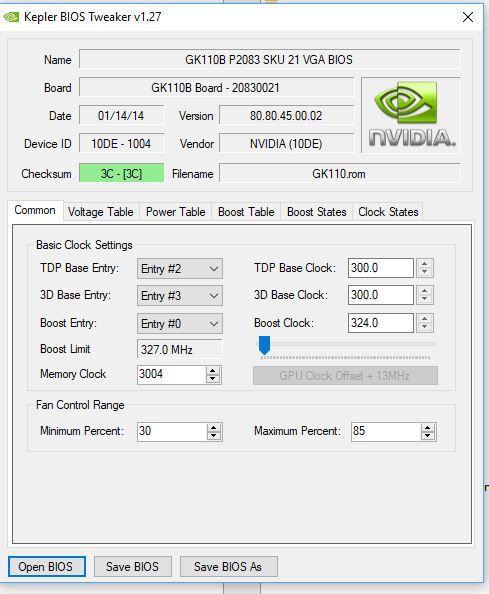The width and height of the screenshot is (489, 594).
Task: Click the Save BIOS button
Action: [133, 567]
